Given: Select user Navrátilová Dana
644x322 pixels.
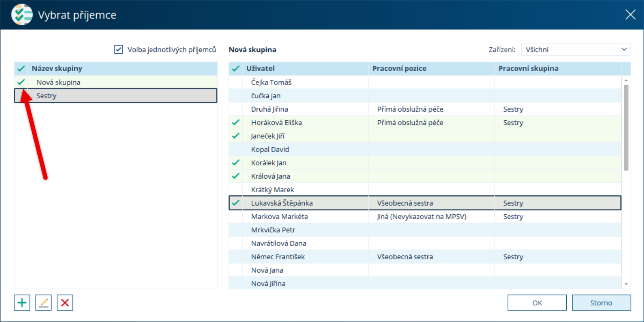Looking at the screenshot, I should [x=425, y=243].
